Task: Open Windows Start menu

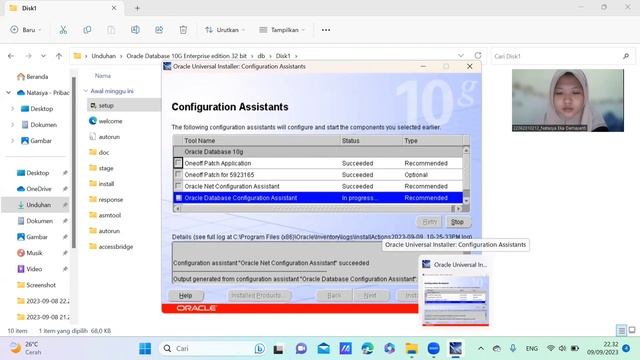Action: [x=145, y=348]
